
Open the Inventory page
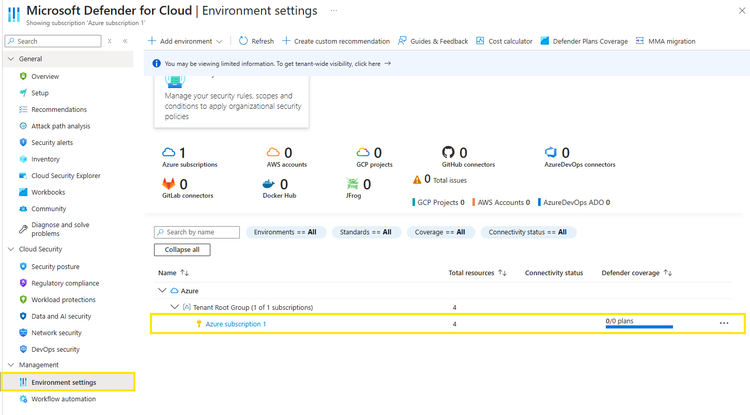[x=45, y=159]
